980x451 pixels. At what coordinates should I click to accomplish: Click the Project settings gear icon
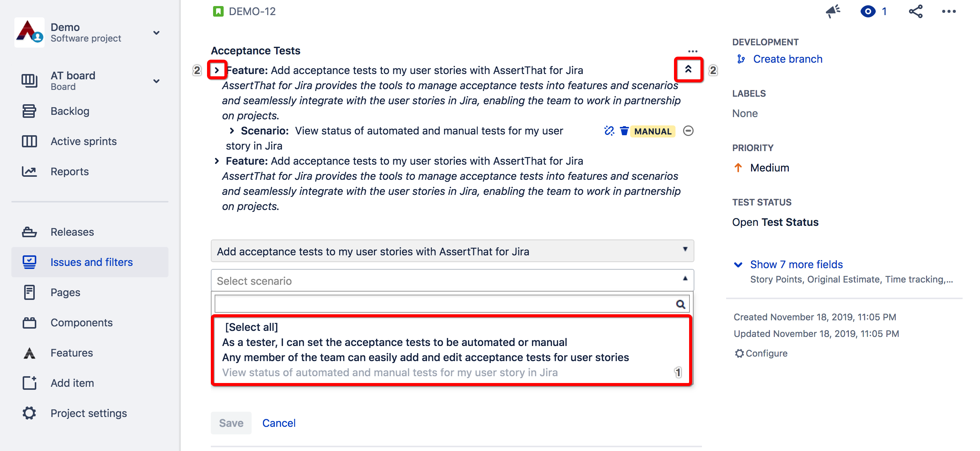point(29,413)
